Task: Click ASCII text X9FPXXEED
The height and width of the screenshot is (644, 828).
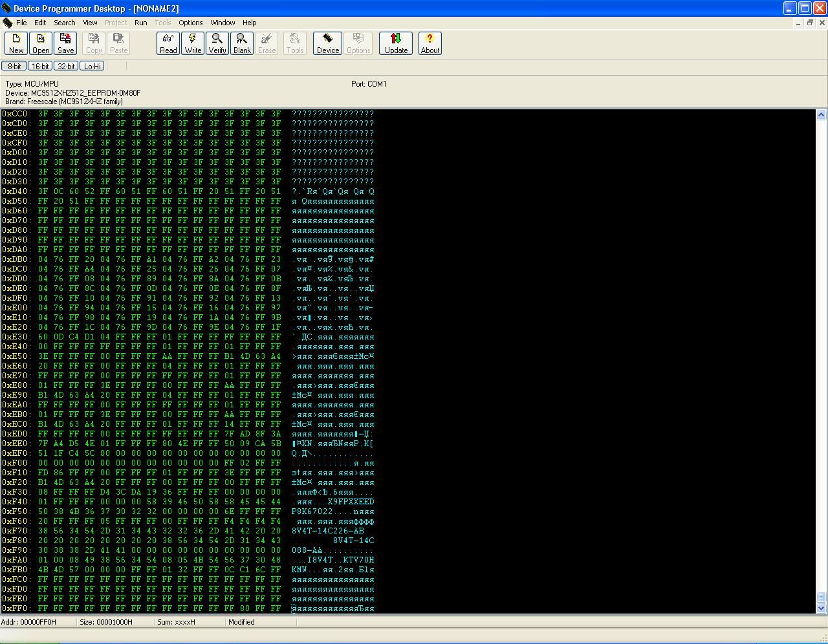Action: coord(351,502)
